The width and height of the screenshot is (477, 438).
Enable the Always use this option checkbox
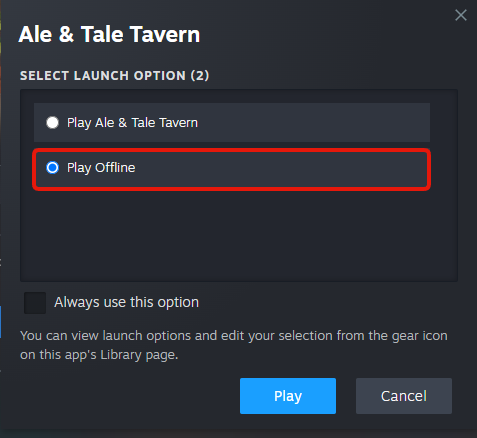(x=35, y=303)
